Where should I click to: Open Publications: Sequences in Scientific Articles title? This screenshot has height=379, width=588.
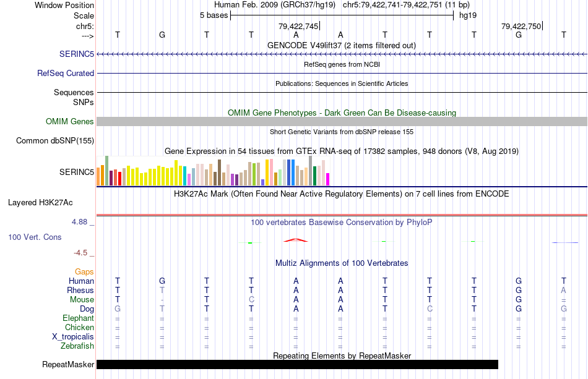tap(342, 83)
